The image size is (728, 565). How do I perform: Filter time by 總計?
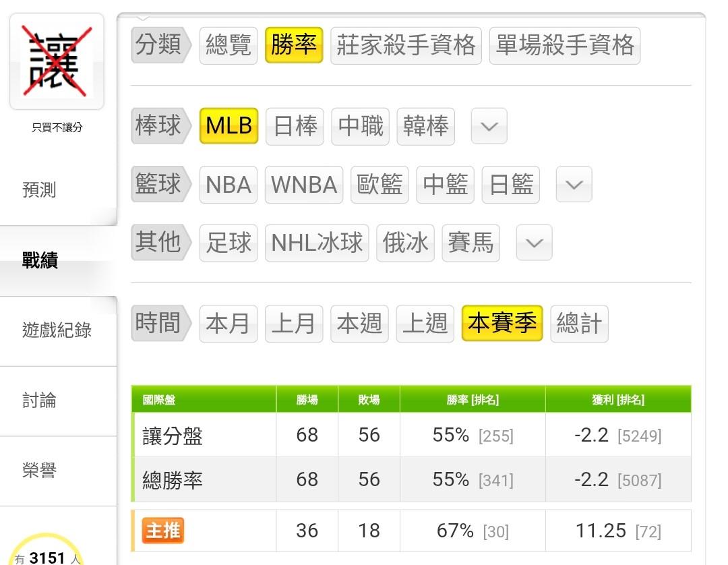(x=580, y=324)
